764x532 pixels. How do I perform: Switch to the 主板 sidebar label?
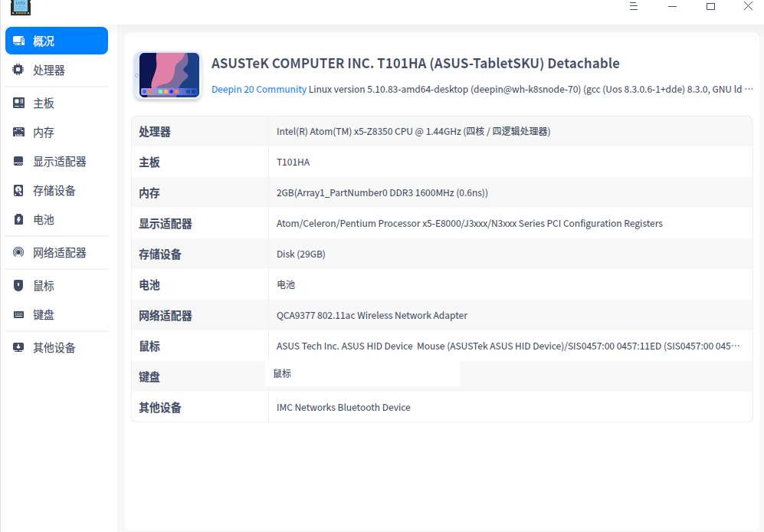pyautogui.click(x=44, y=103)
